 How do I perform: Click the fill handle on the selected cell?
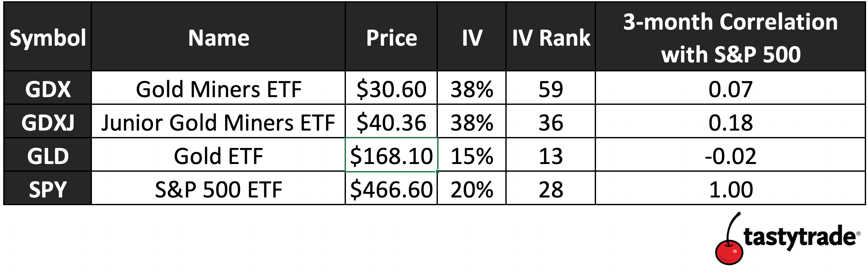pyautogui.click(x=437, y=171)
